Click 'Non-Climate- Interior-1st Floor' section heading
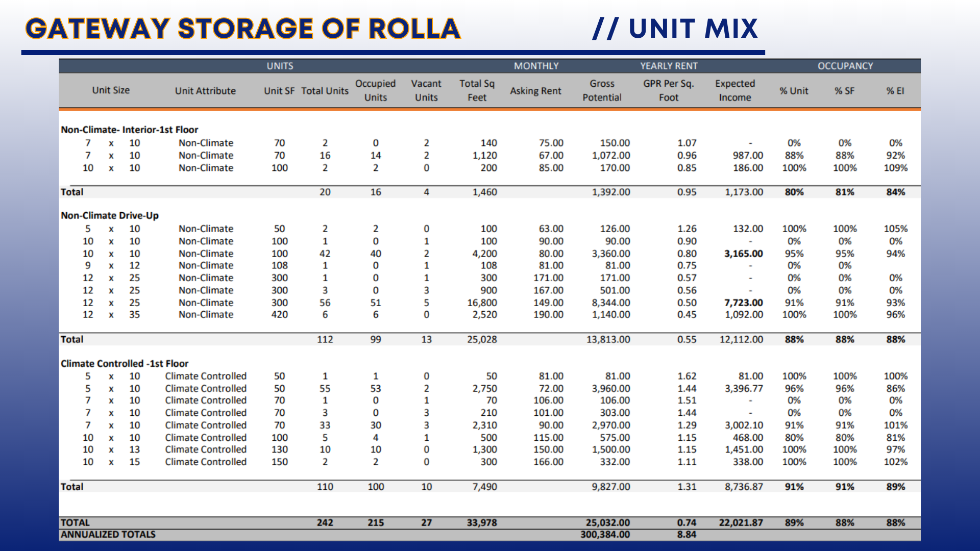Viewport: 980px width, 551px height. (129, 130)
